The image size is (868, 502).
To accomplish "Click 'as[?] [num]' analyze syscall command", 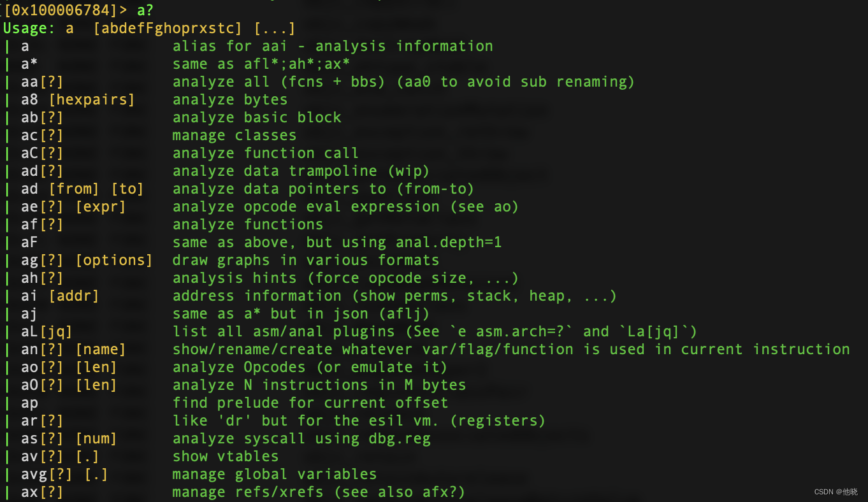I will tap(69, 439).
